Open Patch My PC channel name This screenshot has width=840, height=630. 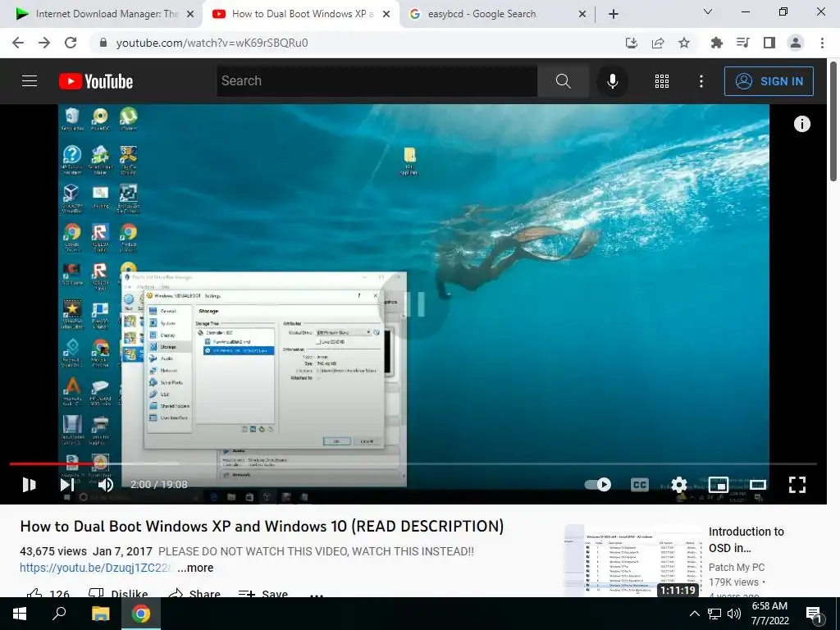pyautogui.click(x=737, y=568)
